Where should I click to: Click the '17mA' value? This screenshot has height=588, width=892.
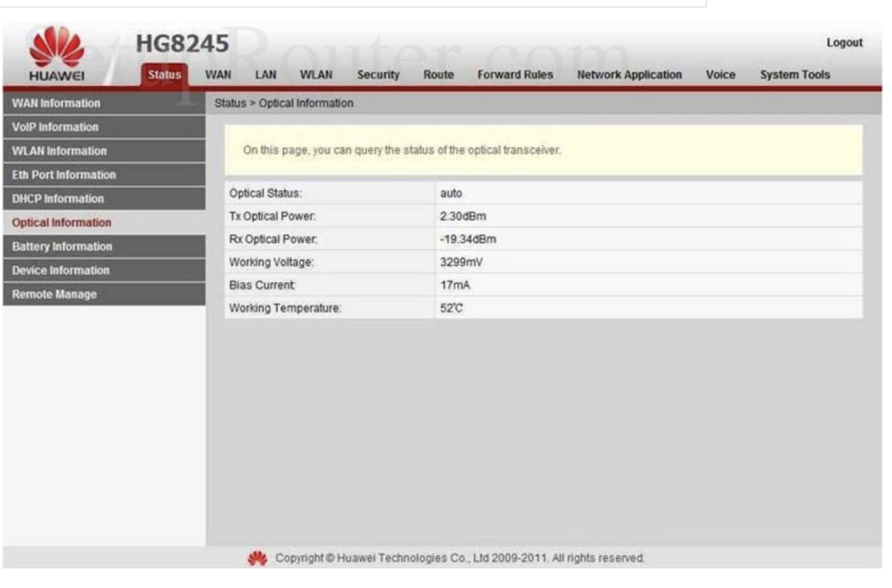pos(454,286)
